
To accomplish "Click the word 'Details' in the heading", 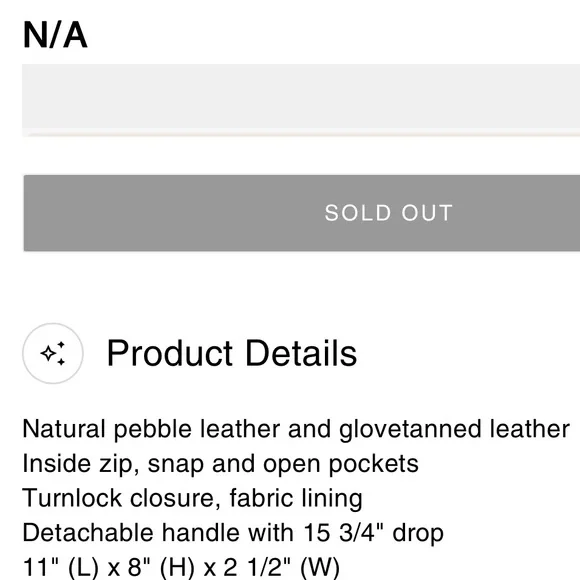I will click(301, 353).
